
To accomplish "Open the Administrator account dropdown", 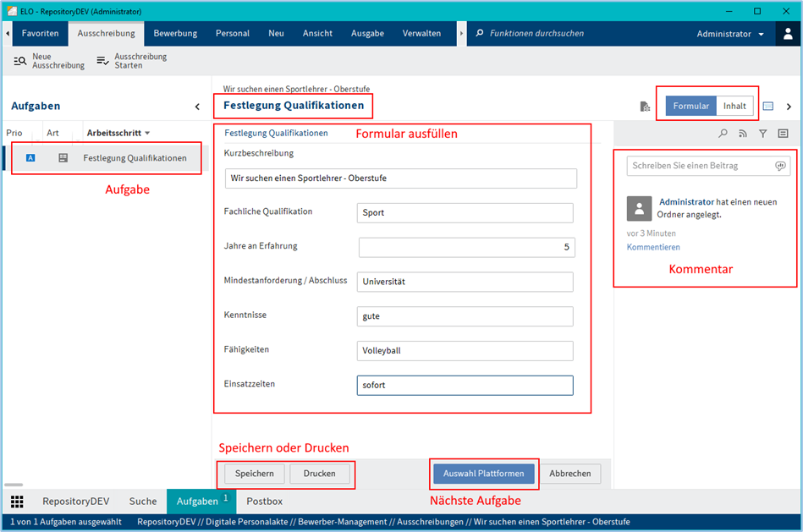I will click(x=729, y=34).
